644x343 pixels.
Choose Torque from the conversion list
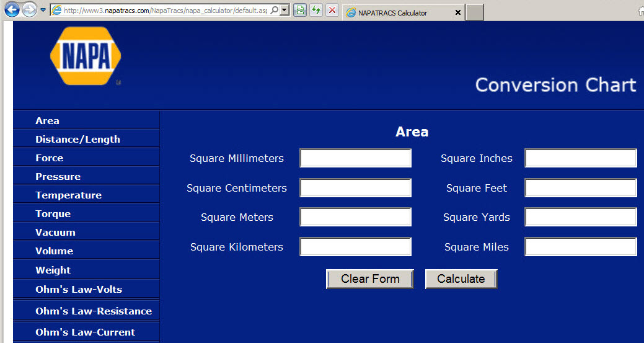(53, 214)
